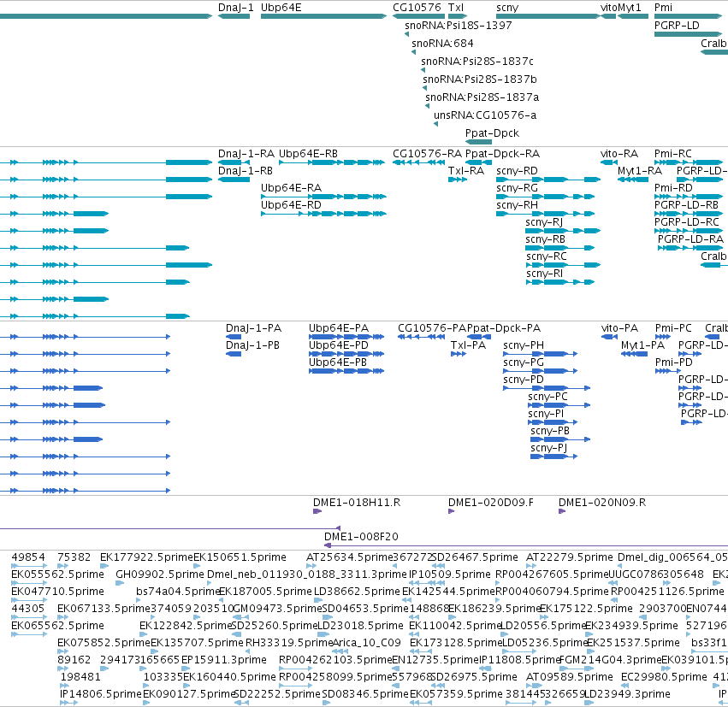Click the DME1-008F20 BAC label
The image size is (728, 707).
(x=361, y=537)
